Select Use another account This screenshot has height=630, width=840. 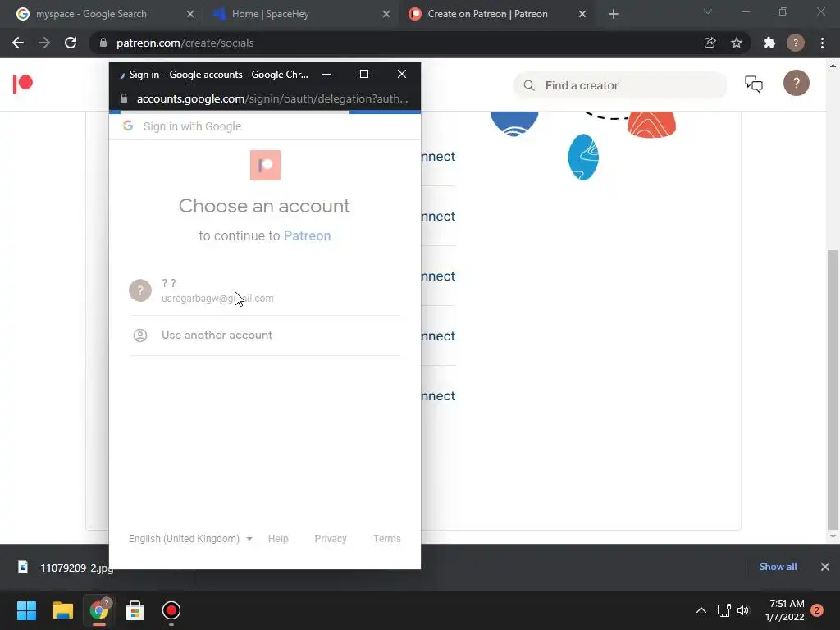[x=265, y=336]
